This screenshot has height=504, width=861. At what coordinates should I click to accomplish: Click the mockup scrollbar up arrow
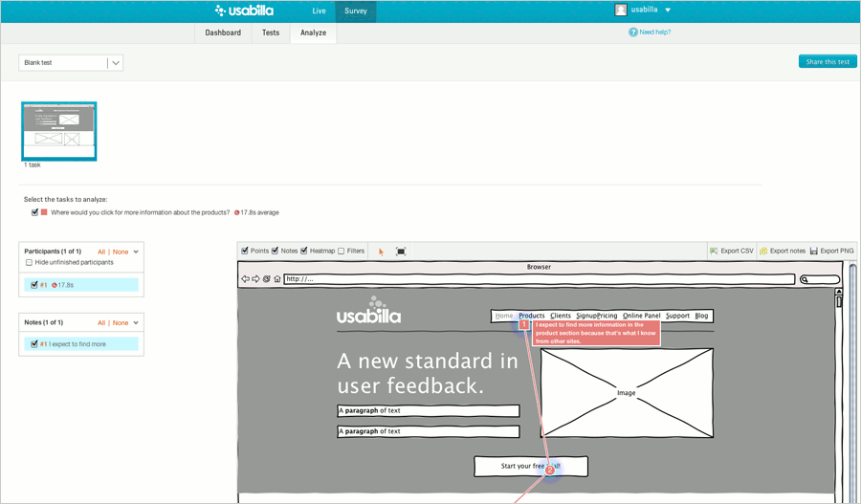838,292
